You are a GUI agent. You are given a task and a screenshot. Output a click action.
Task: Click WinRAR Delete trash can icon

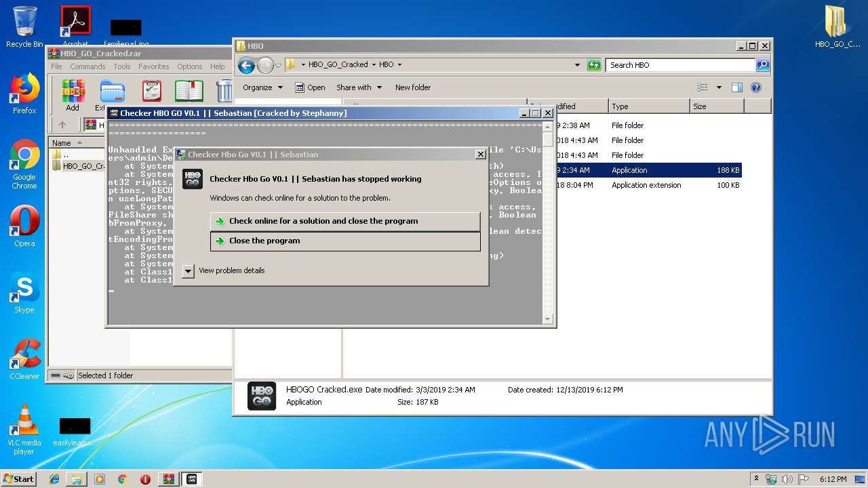coord(224,91)
